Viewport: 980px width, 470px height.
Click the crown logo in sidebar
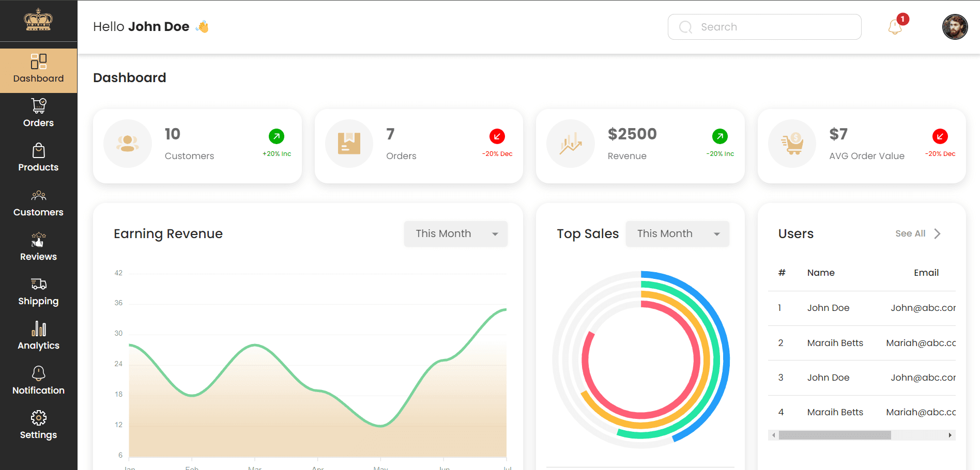point(38,20)
